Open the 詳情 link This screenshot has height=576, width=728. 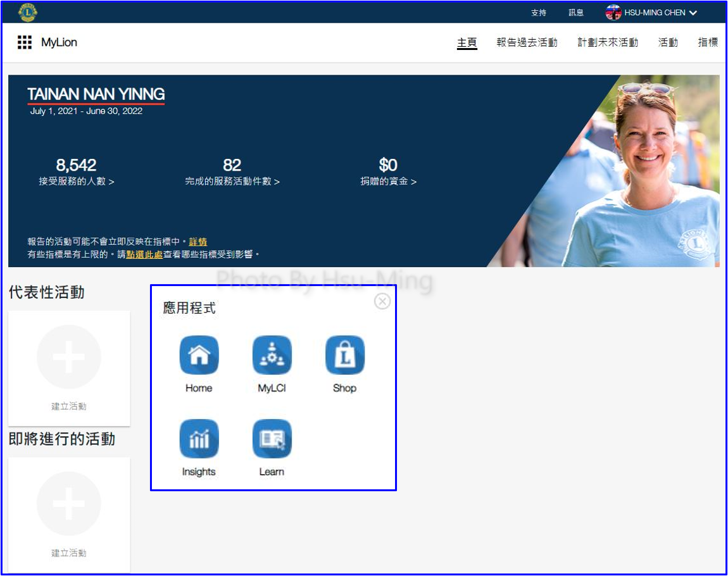pos(198,242)
